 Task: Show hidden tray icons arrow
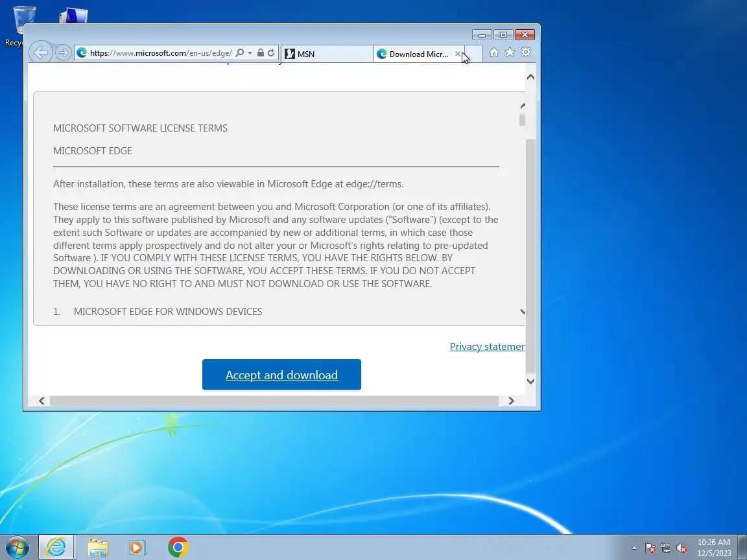[x=634, y=548]
